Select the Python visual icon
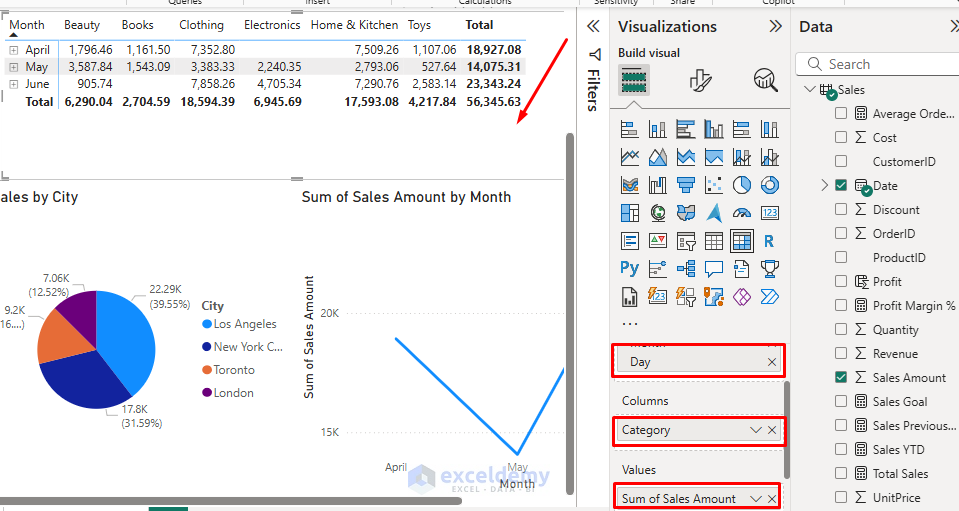 point(629,268)
